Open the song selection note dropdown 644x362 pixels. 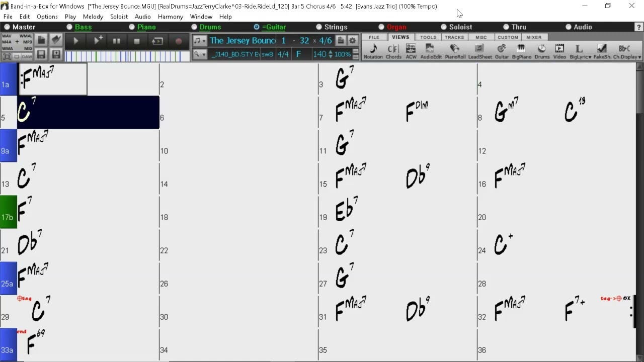pos(200,41)
